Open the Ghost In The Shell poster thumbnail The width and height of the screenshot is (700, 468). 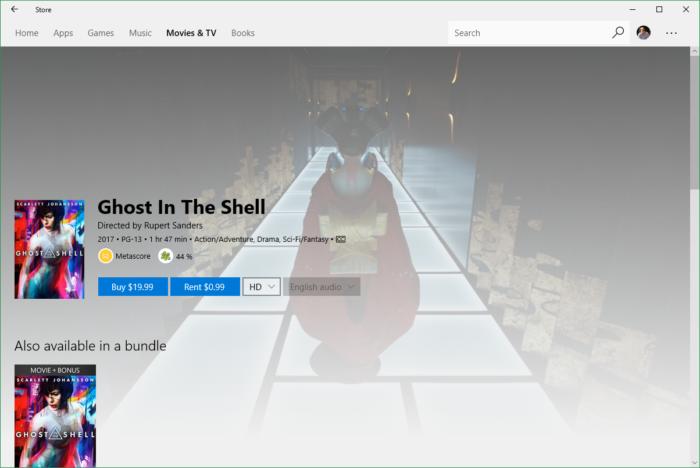[x=49, y=249]
